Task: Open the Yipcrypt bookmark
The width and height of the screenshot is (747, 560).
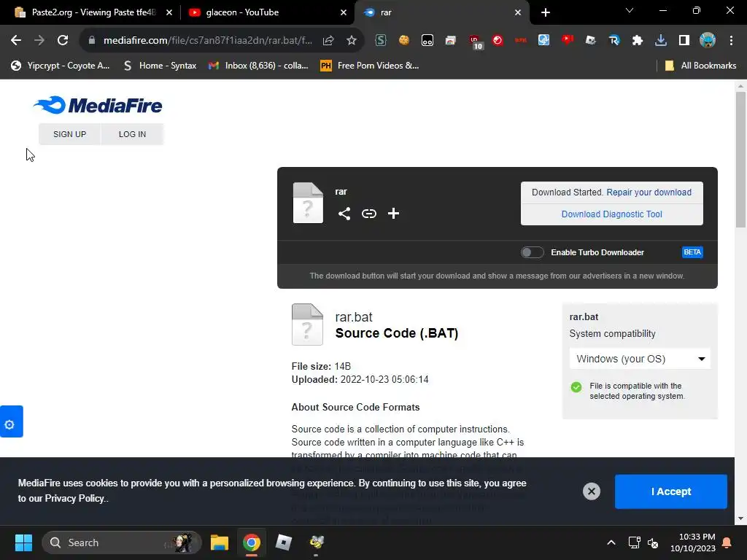Action: point(61,66)
